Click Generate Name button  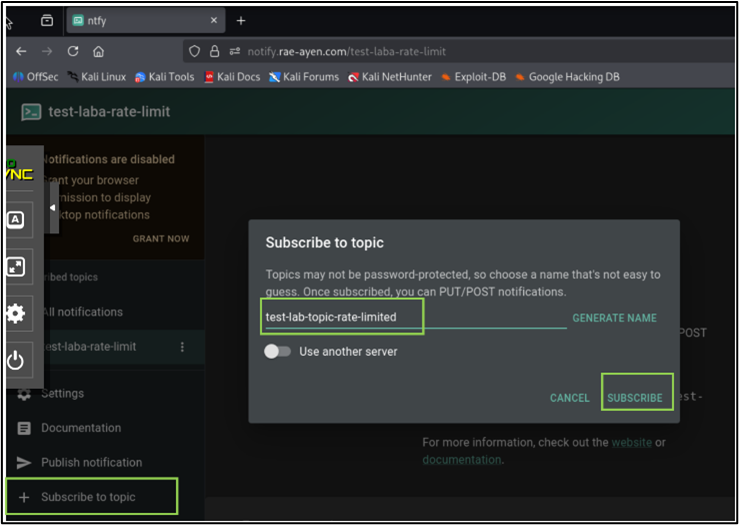[x=615, y=318]
